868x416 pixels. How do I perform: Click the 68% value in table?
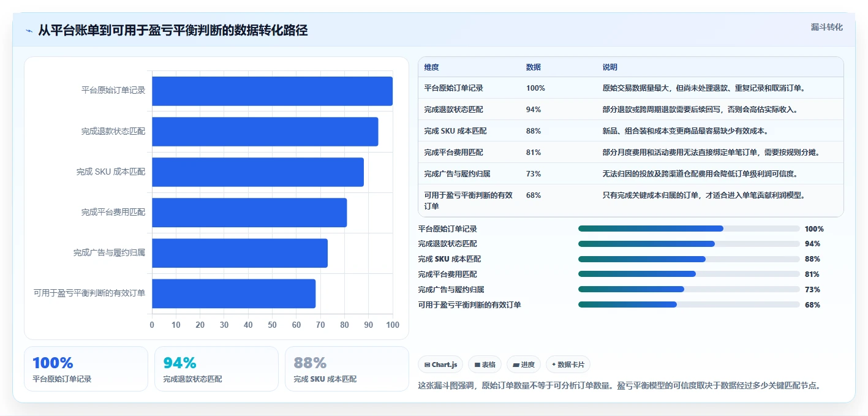[533, 195]
